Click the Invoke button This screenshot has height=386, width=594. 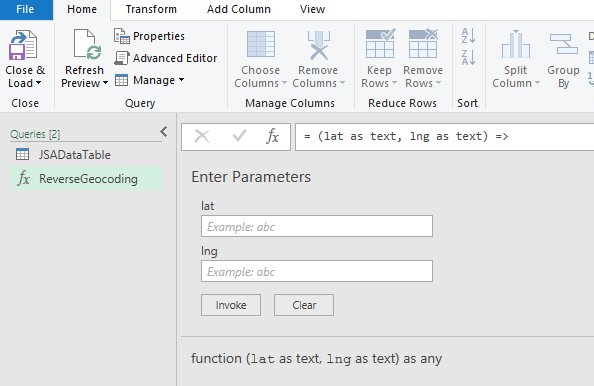(x=231, y=305)
